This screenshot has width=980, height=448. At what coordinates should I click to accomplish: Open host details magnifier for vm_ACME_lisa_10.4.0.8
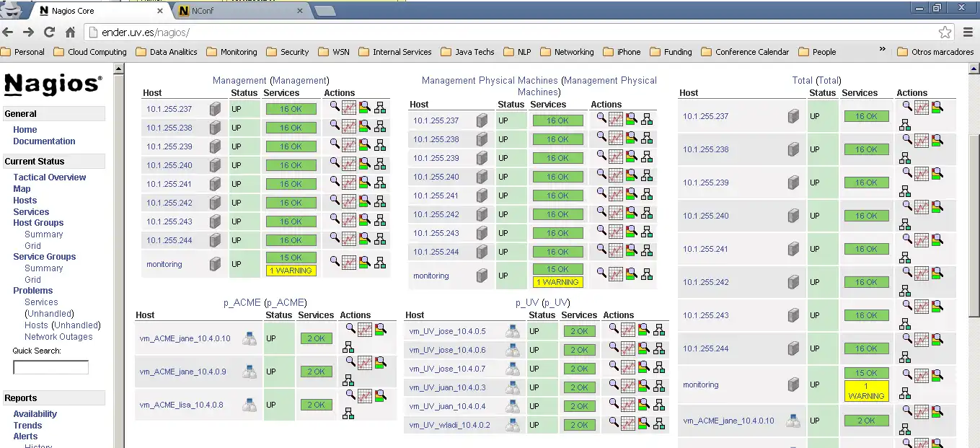click(x=350, y=394)
